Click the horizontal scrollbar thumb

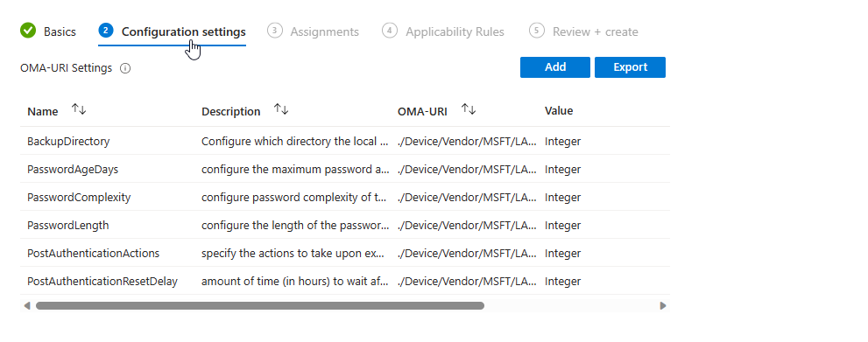coord(260,305)
